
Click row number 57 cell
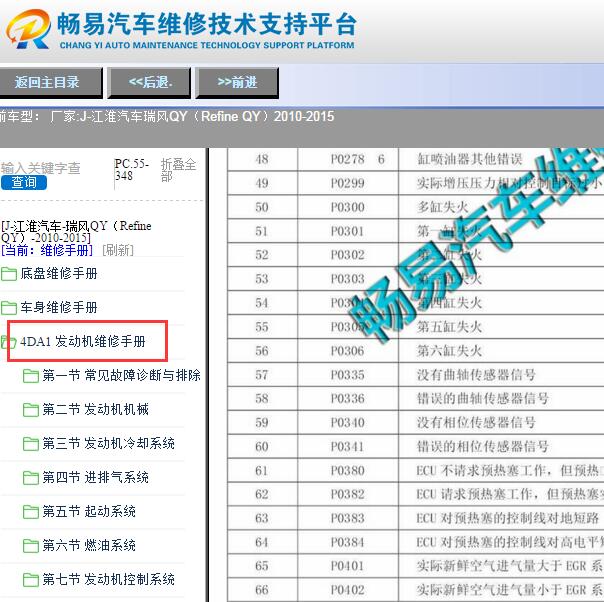[262, 375]
